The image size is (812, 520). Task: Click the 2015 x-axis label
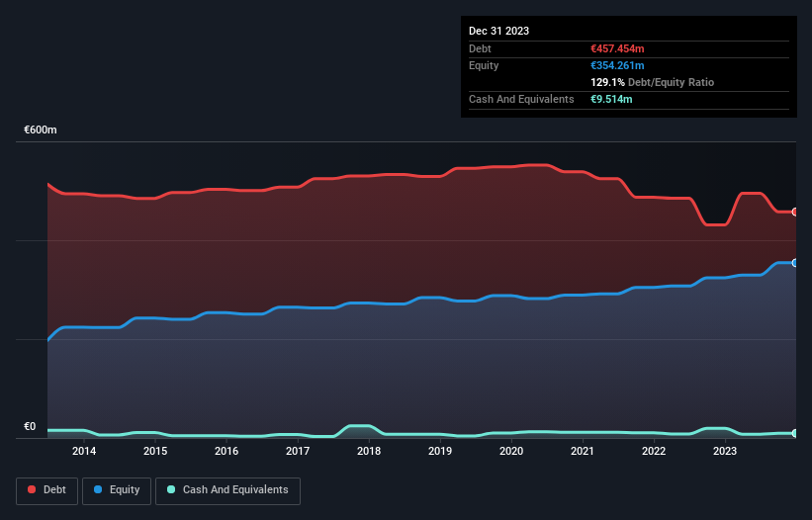click(x=155, y=451)
